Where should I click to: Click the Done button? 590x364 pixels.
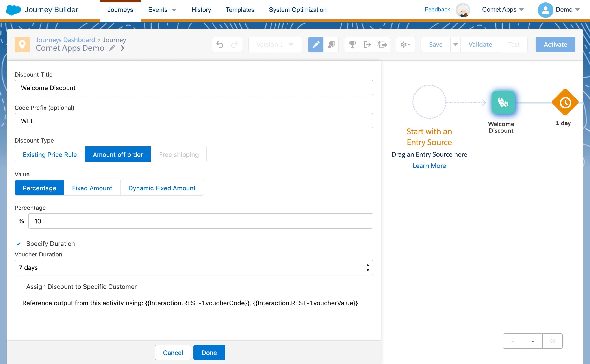[209, 353]
